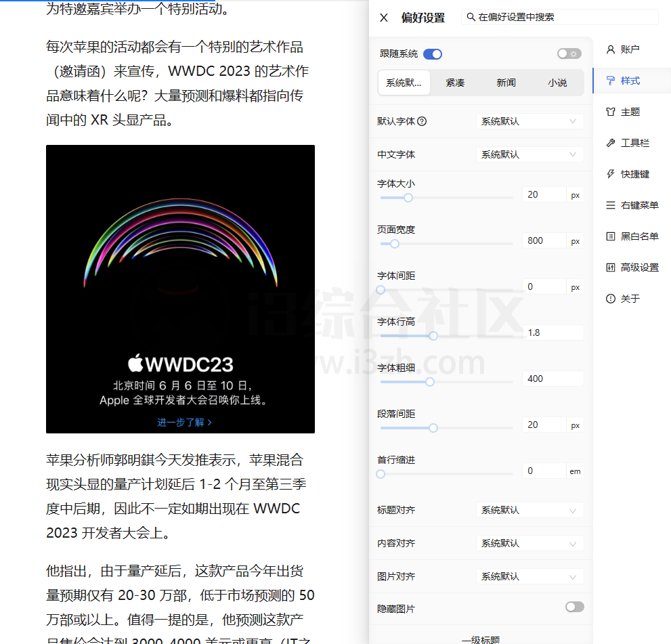Open the 黑白名单 settings section
Screen dimensions: 671x644
coord(632,236)
